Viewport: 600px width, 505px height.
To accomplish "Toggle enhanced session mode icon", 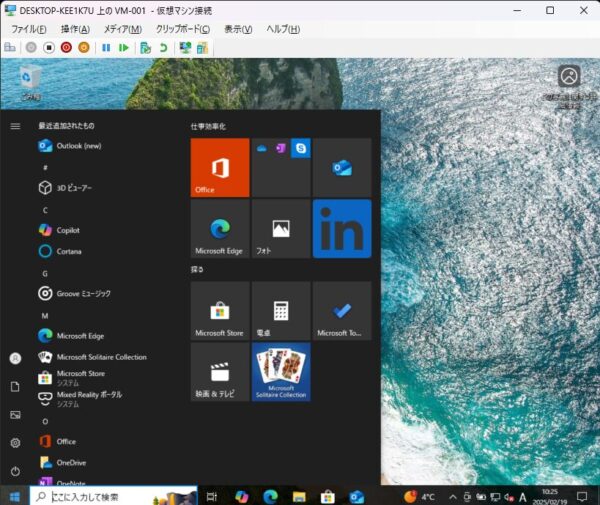I will coord(186,48).
